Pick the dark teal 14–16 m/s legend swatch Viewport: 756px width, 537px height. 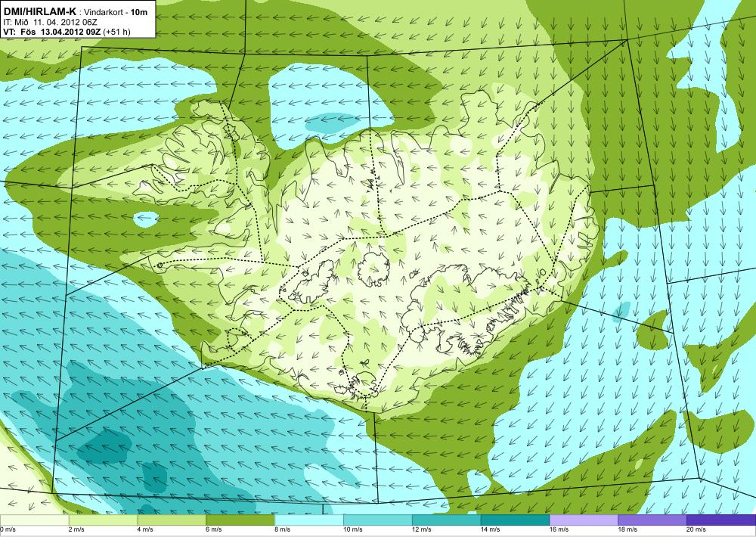click(515, 520)
